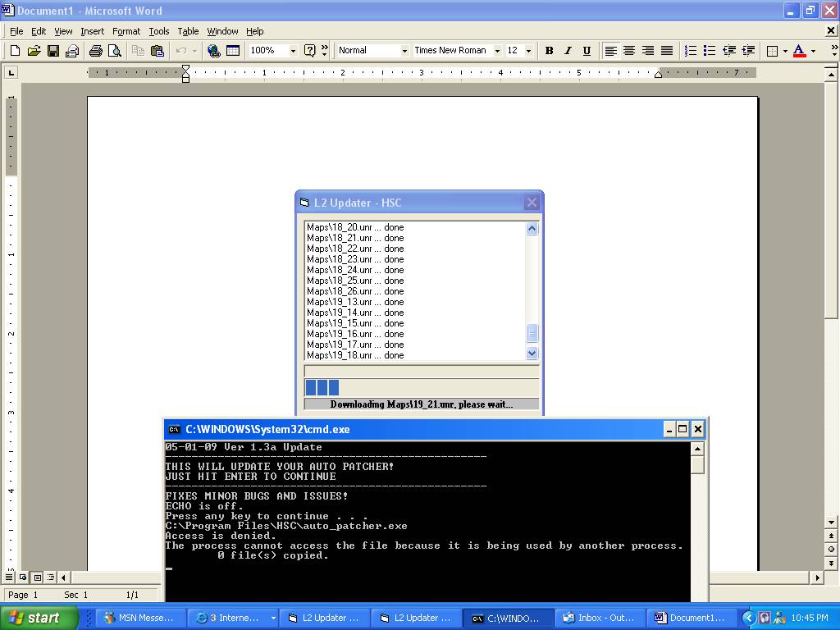Open Print Preview in the Word toolbar
840x630 pixels.
(115, 50)
